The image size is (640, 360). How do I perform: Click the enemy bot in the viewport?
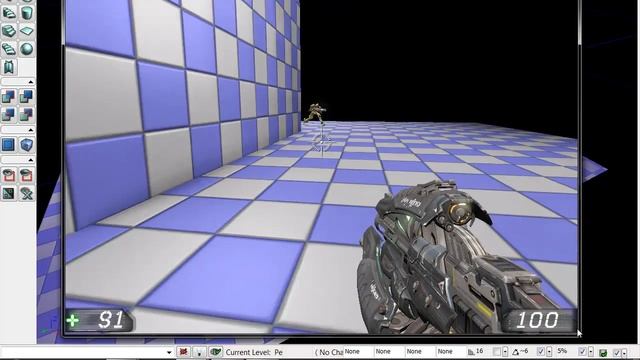coord(315,113)
